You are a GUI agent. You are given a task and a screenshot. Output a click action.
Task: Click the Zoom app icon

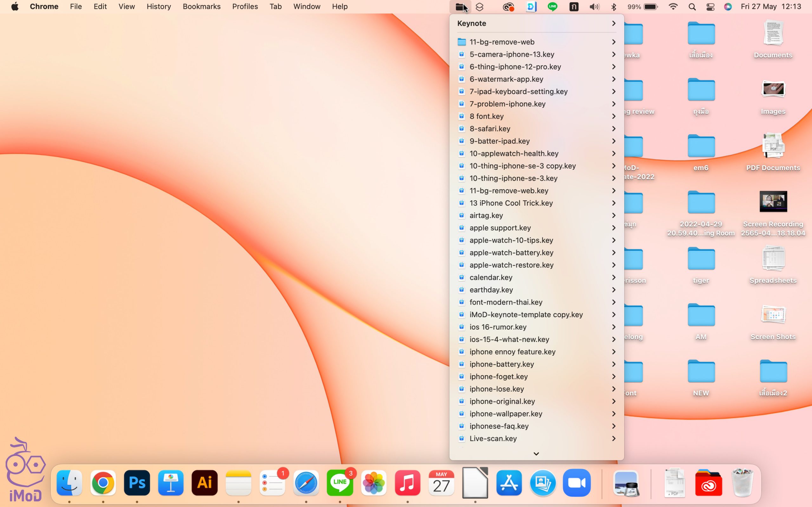click(x=576, y=483)
